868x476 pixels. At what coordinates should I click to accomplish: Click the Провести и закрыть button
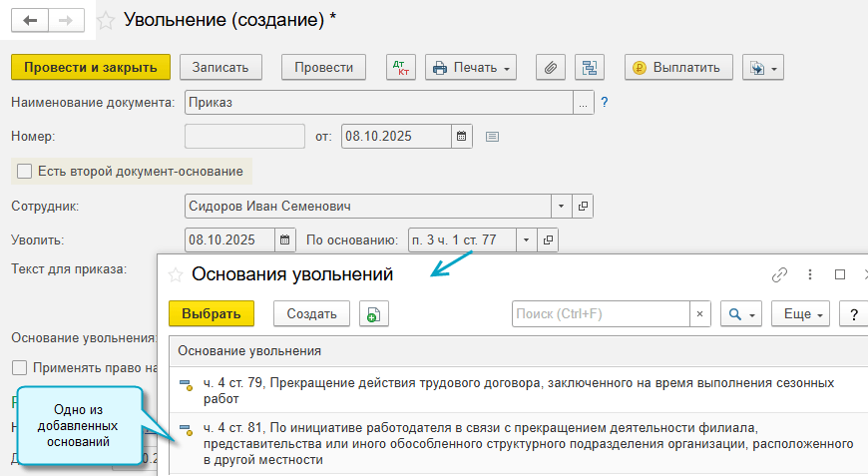coord(91,67)
